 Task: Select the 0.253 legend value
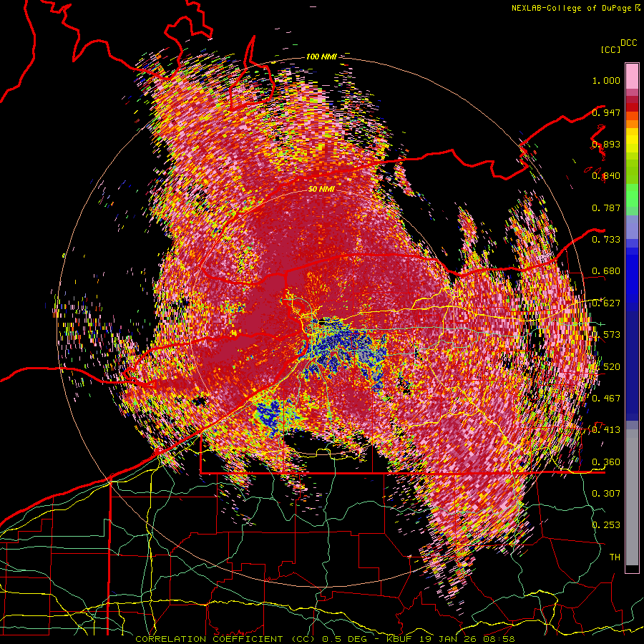pos(606,525)
